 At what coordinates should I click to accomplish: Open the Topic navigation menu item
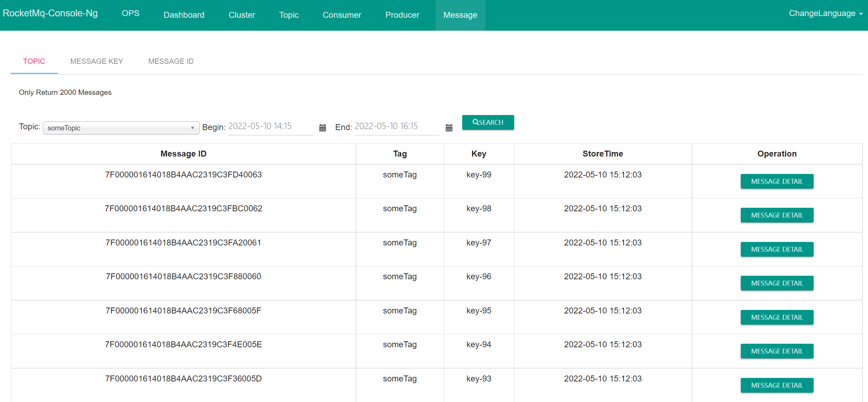pyautogui.click(x=289, y=15)
